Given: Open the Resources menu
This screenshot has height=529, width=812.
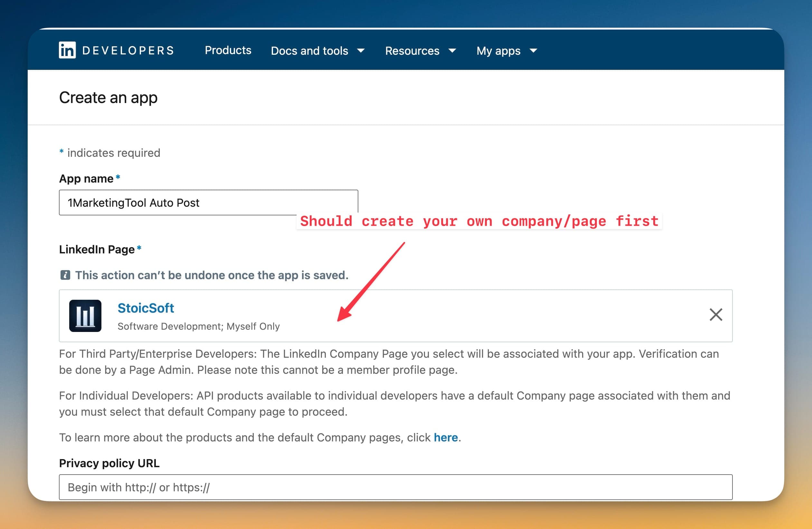Looking at the screenshot, I should [421, 51].
